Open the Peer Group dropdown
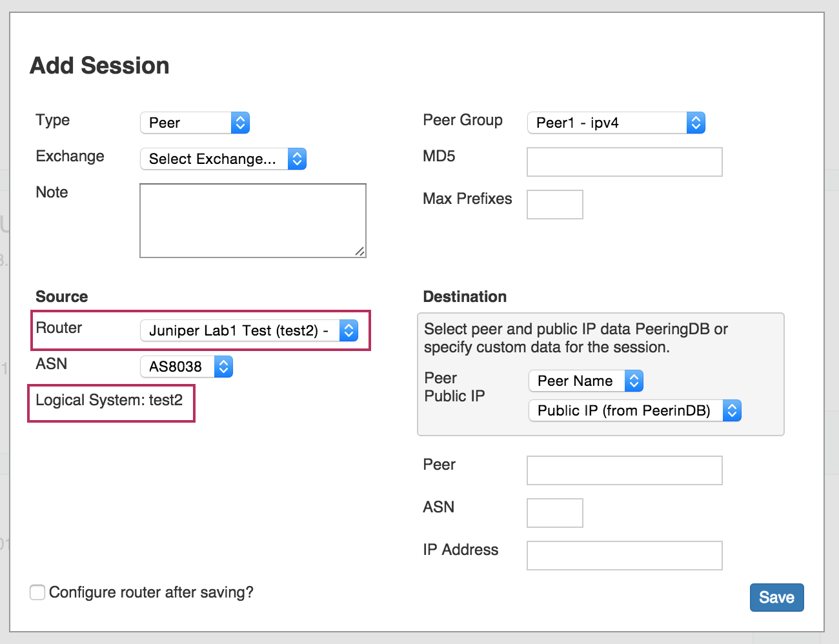839x644 pixels. pyautogui.click(x=616, y=123)
